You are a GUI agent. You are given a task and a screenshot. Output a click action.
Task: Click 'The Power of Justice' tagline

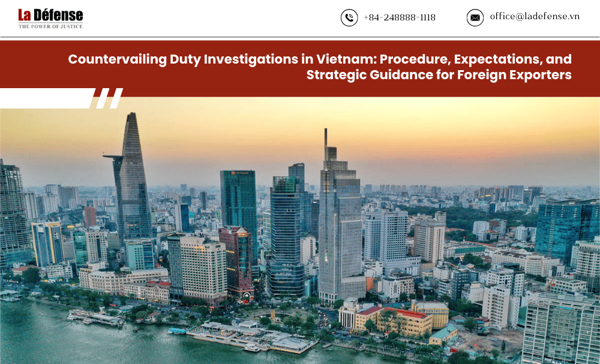tap(50, 26)
